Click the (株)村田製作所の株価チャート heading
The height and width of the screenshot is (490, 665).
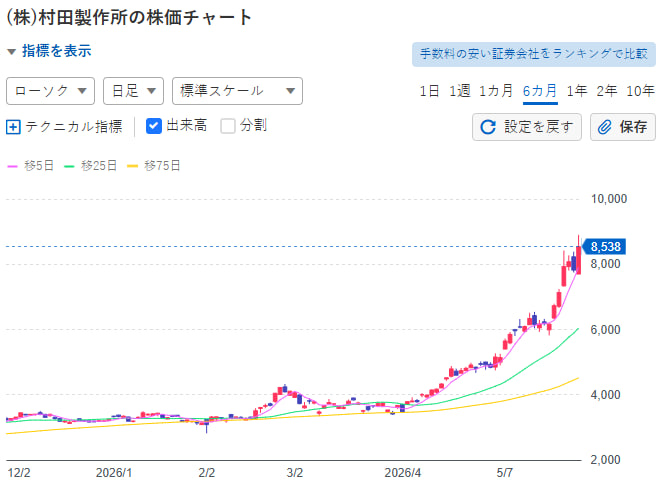pos(129,18)
